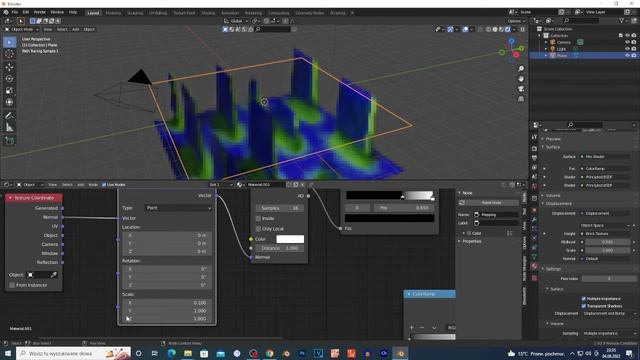Viewport: 640px width, 360px height.
Task: Open the Object Mode dropdown
Action: (22, 29)
